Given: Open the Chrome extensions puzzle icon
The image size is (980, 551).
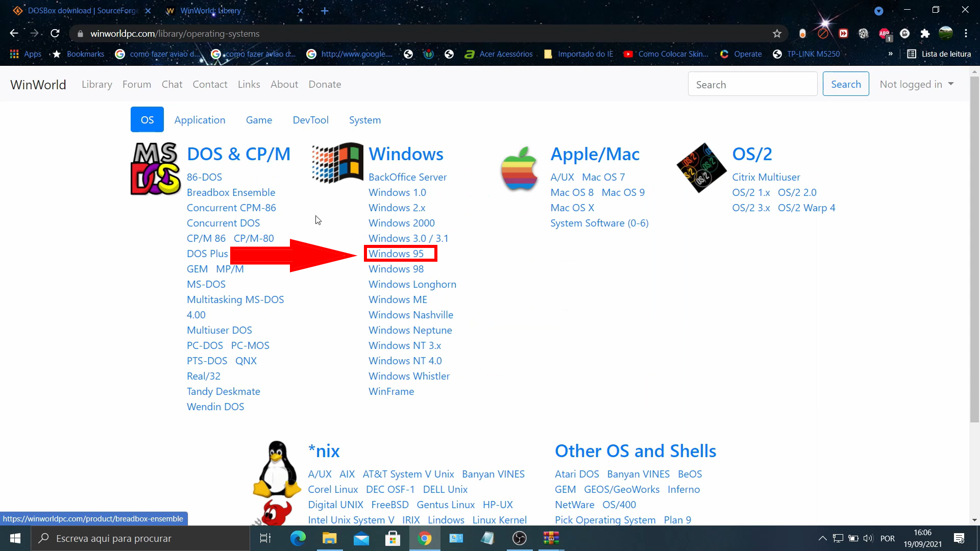Looking at the screenshot, I should click(x=925, y=34).
